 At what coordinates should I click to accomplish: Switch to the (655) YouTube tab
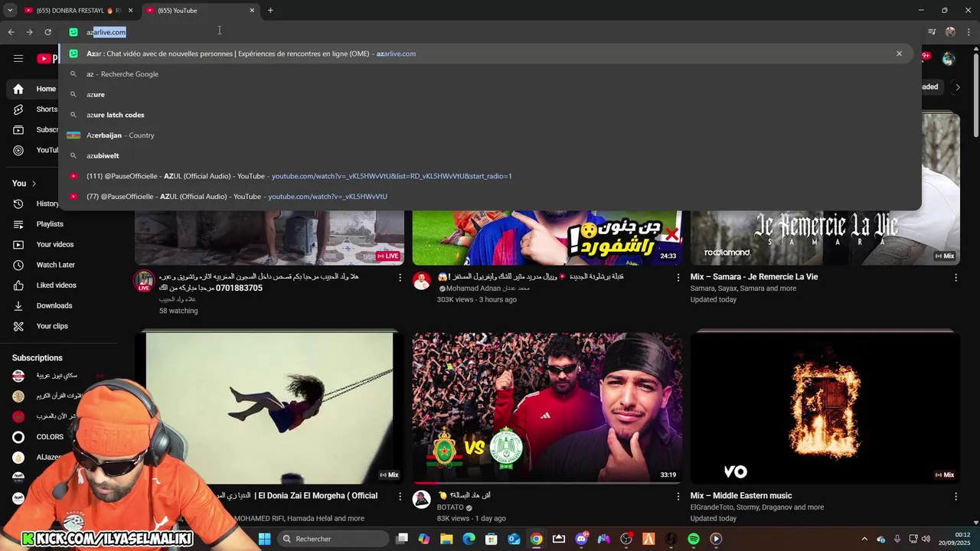point(201,10)
